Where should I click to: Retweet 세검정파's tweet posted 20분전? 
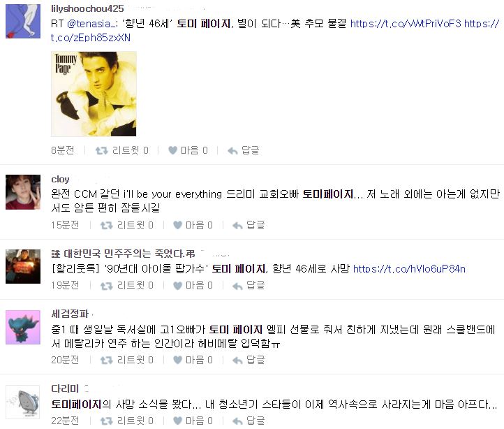(x=106, y=360)
